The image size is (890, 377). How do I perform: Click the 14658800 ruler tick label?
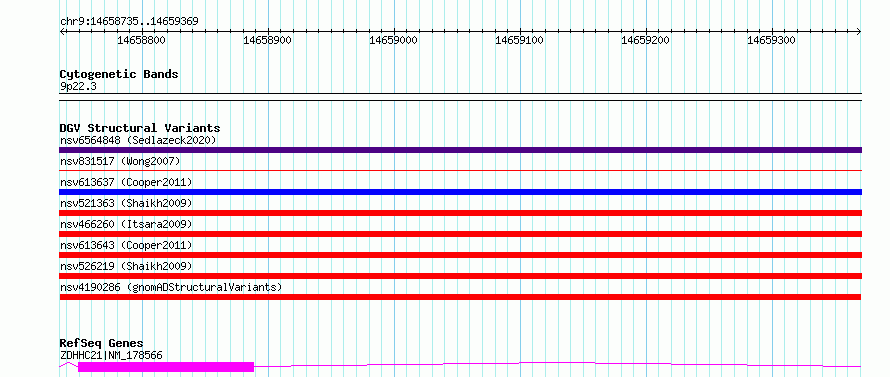(141, 40)
